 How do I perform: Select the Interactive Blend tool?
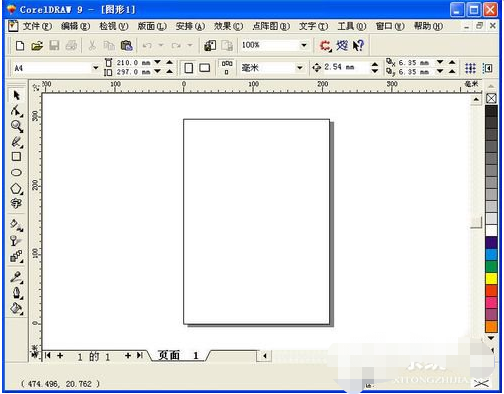[x=16, y=256]
